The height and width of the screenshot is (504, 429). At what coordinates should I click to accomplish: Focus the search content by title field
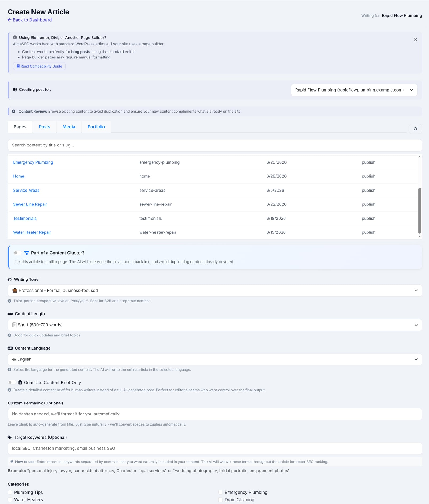coord(215,145)
